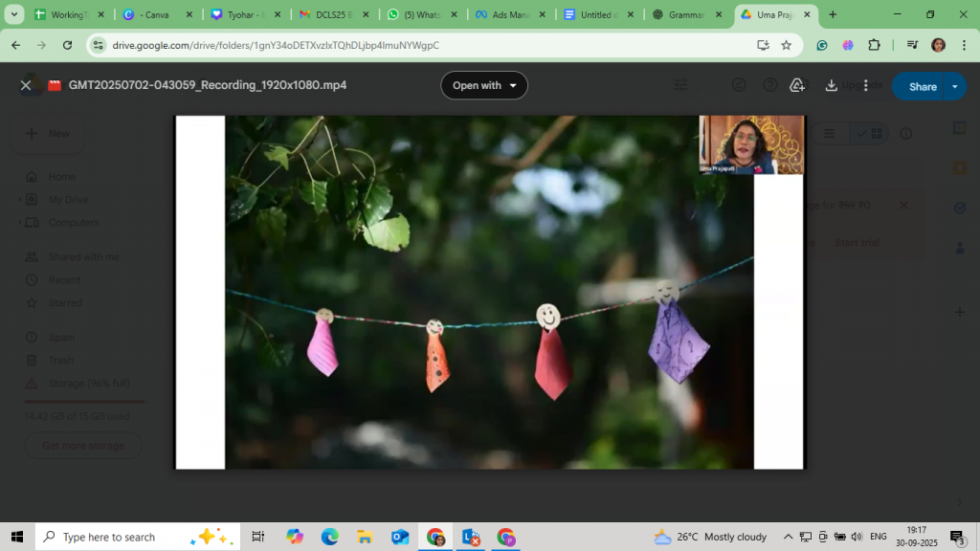Click the install app icon in the address bar

(763, 45)
